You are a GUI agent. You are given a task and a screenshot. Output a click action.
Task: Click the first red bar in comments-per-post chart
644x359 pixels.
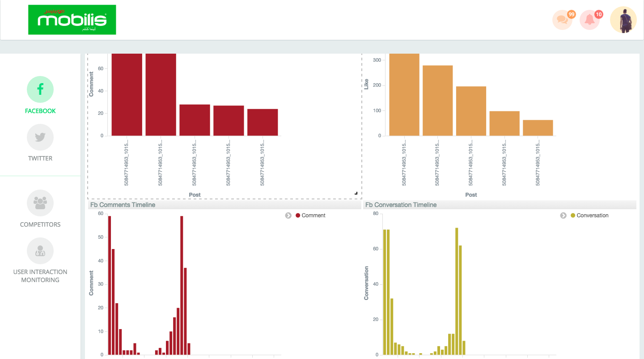[x=127, y=94]
